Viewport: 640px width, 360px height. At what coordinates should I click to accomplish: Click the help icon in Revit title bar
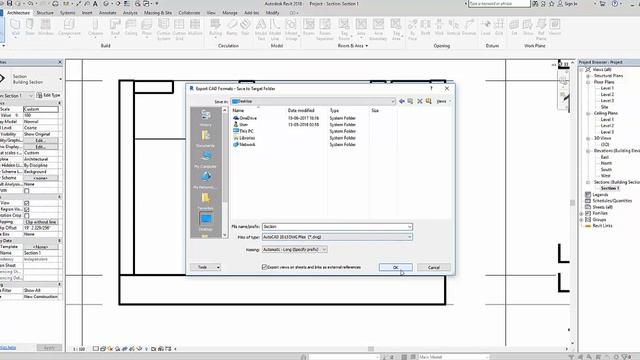[615, 4]
